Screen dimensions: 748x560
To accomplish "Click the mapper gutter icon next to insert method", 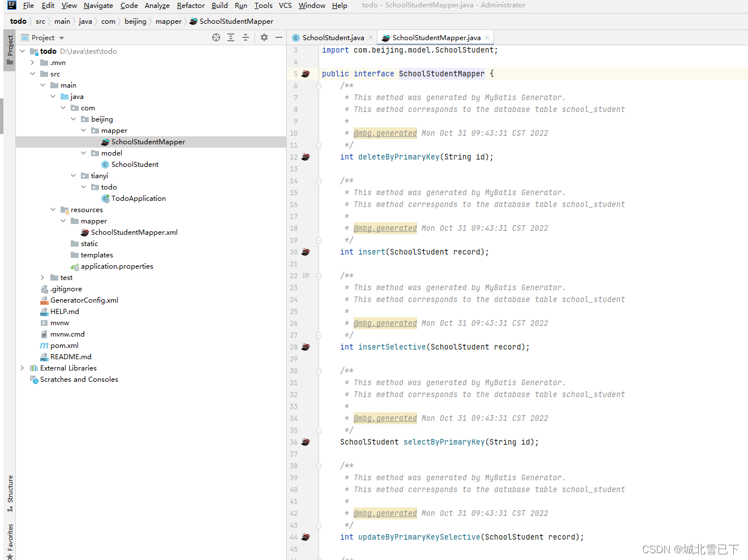I will point(306,252).
